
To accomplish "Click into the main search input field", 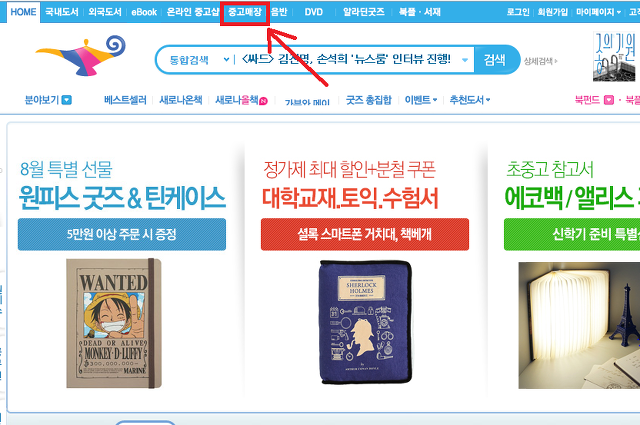I will [x=347, y=60].
